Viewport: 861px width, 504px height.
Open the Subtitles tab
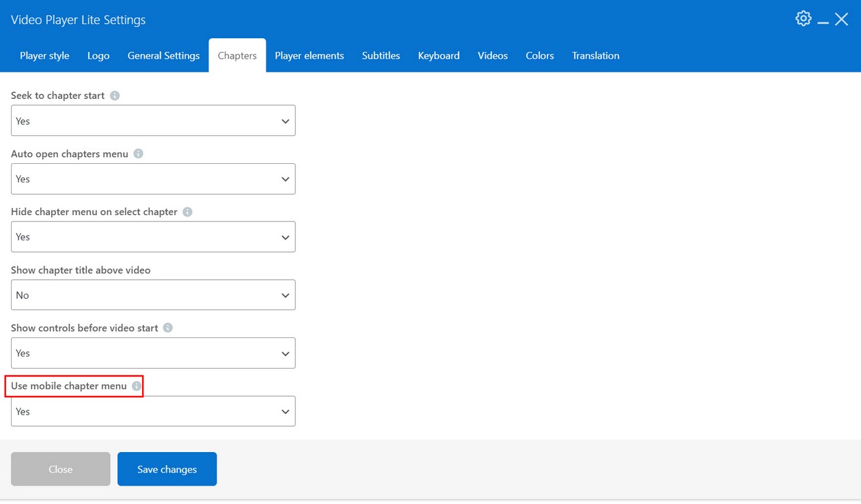click(381, 56)
